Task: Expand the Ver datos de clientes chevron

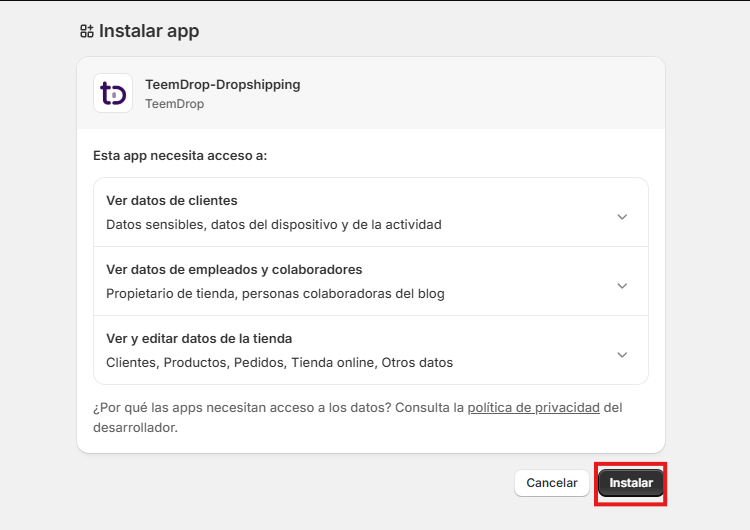Action: (622, 217)
